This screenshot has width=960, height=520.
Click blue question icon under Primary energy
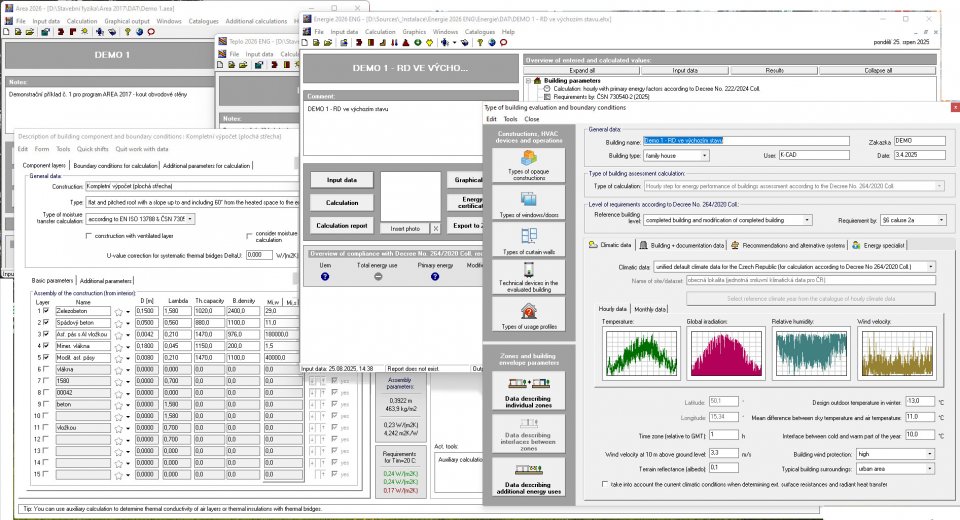(x=435, y=277)
